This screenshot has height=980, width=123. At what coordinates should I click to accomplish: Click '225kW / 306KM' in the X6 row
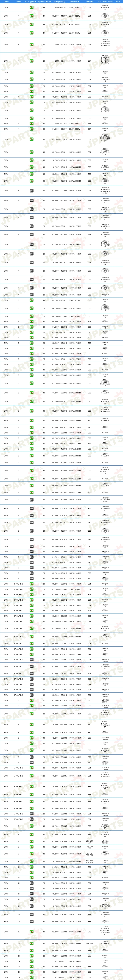75,943
